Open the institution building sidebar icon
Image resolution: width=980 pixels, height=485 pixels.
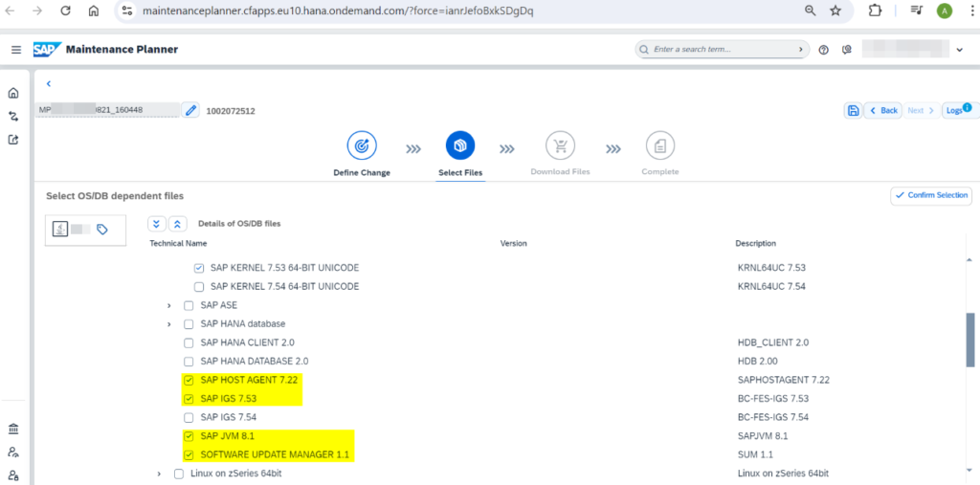[x=13, y=429]
